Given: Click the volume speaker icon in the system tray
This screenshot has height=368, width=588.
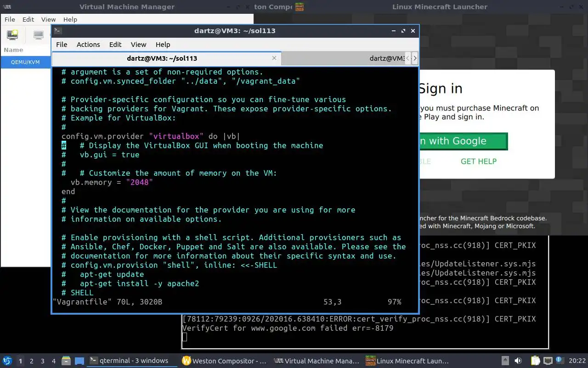Looking at the screenshot, I should coord(518,361).
